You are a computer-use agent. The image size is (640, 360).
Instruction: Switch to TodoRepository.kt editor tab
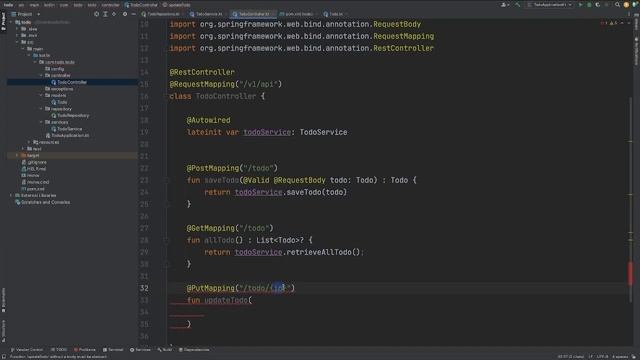(162, 14)
